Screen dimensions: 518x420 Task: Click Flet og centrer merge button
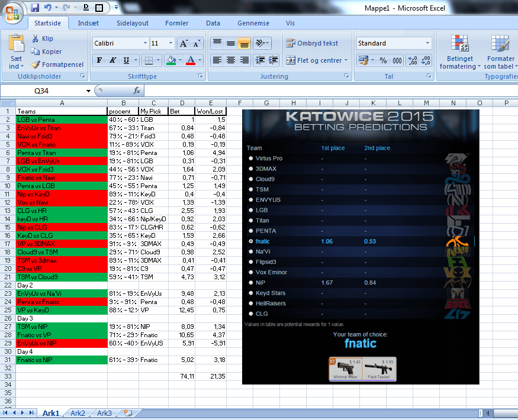click(314, 60)
